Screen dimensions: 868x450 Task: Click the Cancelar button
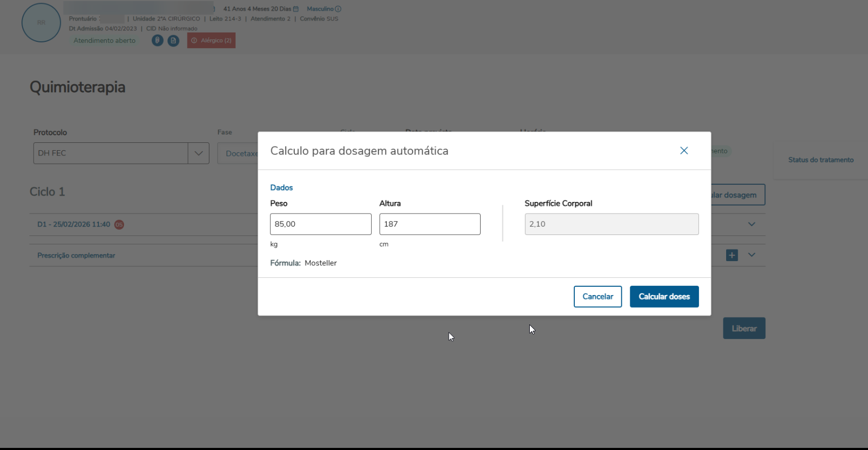tap(597, 297)
